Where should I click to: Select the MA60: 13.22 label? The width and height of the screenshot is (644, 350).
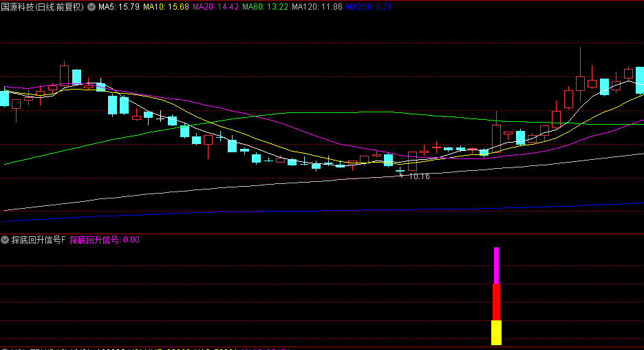(x=266, y=7)
